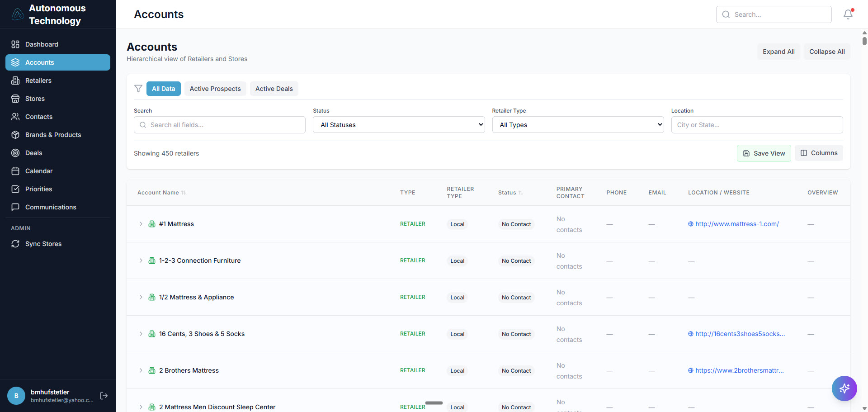The width and height of the screenshot is (868, 412).
Task: Open the Retailer Type dropdown
Action: [x=578, y=125]
